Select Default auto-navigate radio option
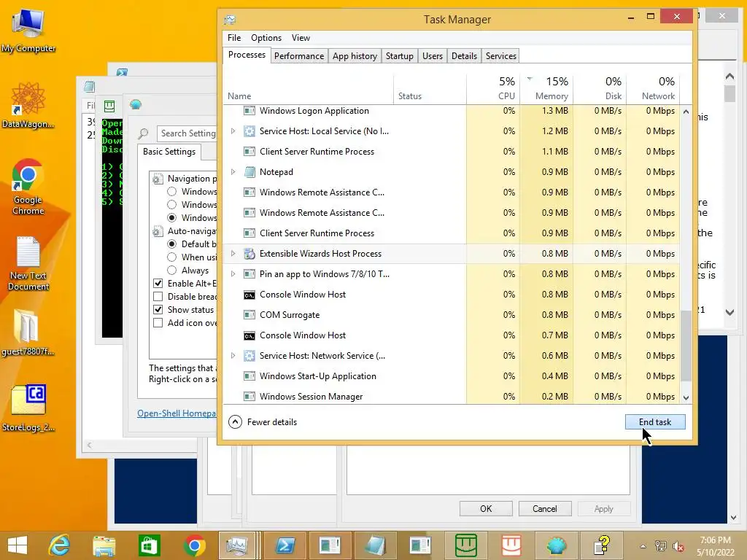The height and width of the screenshot is (560, 747). click(x=172, y=244)
